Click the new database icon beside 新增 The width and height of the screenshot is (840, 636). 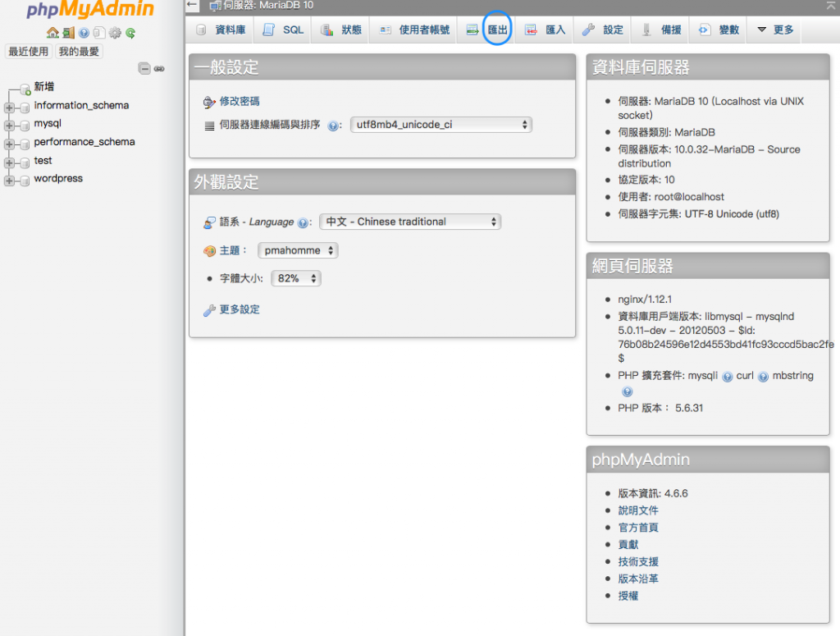[25, 89]
